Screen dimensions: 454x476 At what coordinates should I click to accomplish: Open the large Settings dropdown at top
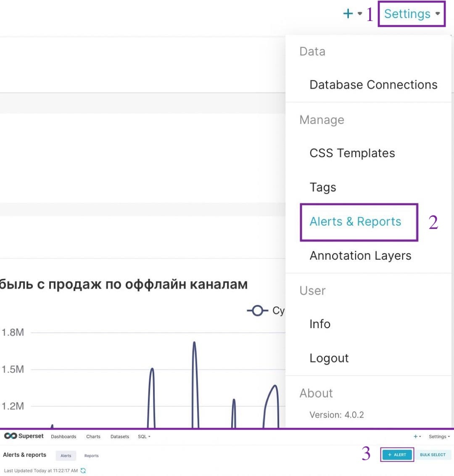(412, 14)
